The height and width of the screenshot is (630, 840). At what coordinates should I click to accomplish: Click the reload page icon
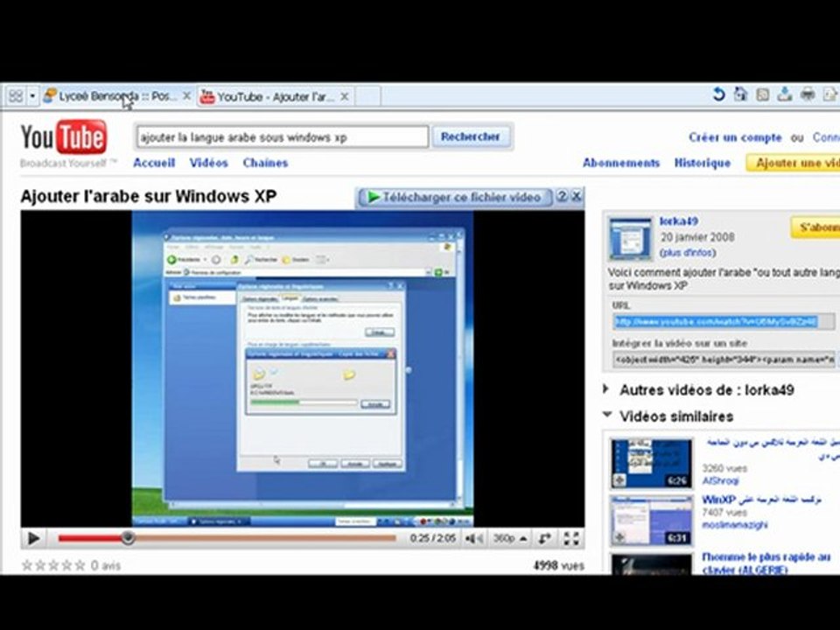(718, 94)
